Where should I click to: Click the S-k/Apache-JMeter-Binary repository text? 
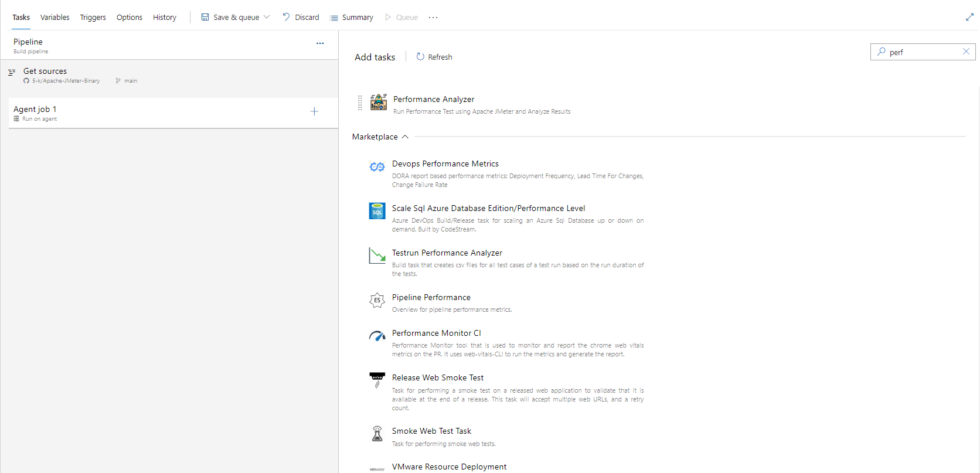point(66,81)
